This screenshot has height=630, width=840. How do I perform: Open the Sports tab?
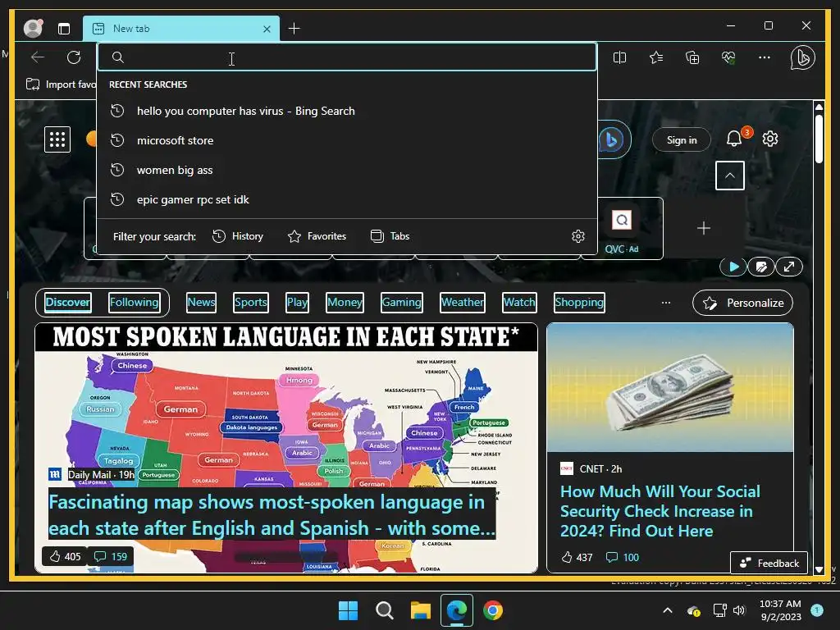coord(250,302)
